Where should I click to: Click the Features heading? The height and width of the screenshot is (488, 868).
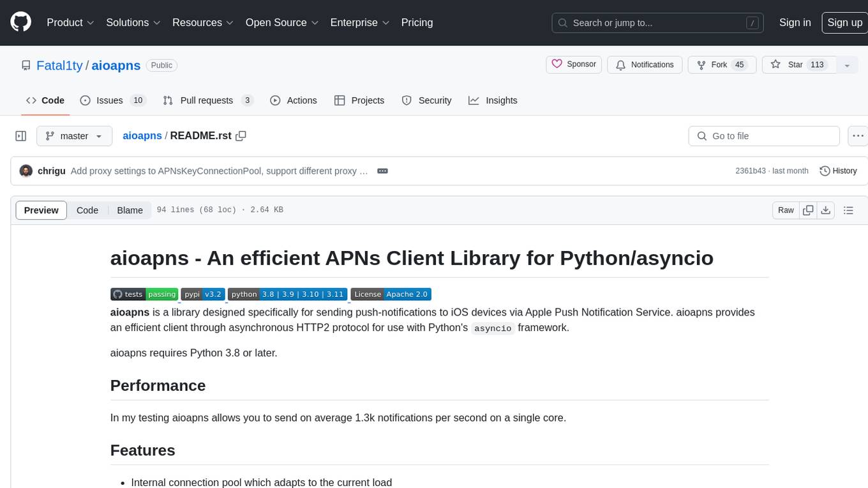tap(143, 450)
